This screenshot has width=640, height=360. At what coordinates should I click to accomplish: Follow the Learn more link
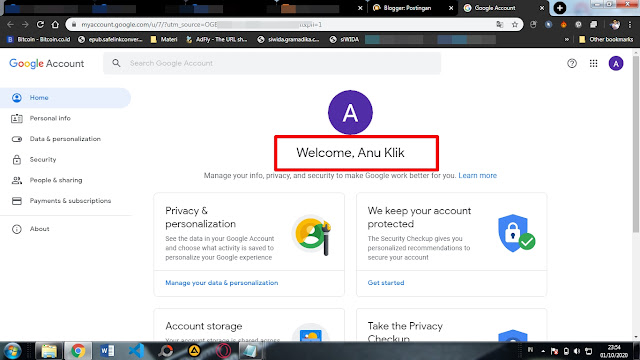tap(477, 176)
